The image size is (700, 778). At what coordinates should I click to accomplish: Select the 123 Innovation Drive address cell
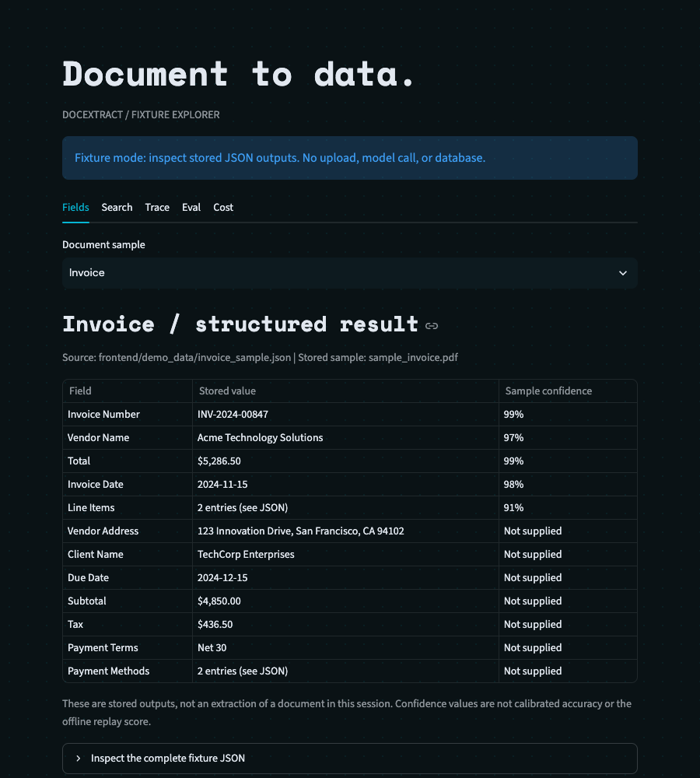click(345, 531)
